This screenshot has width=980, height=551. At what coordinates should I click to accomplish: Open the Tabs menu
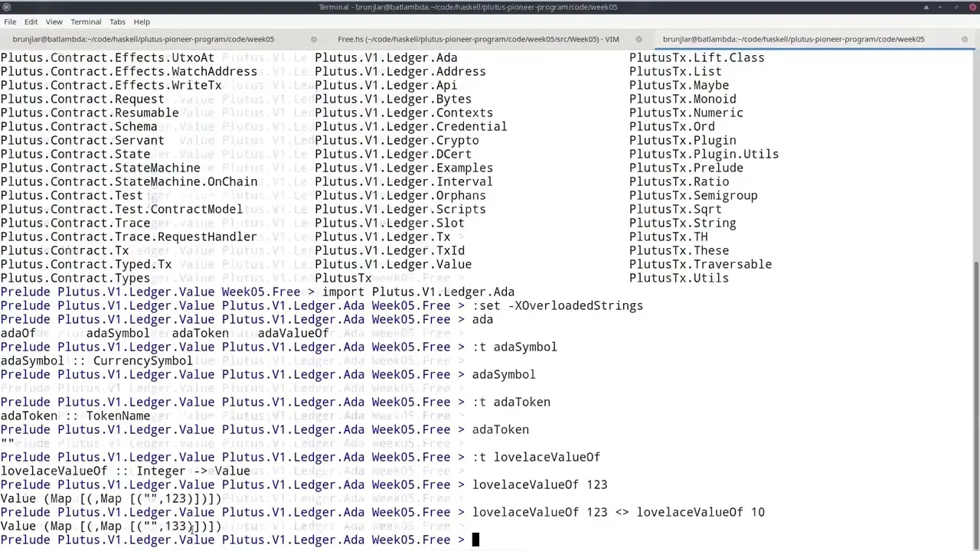(x=117, y=21)
